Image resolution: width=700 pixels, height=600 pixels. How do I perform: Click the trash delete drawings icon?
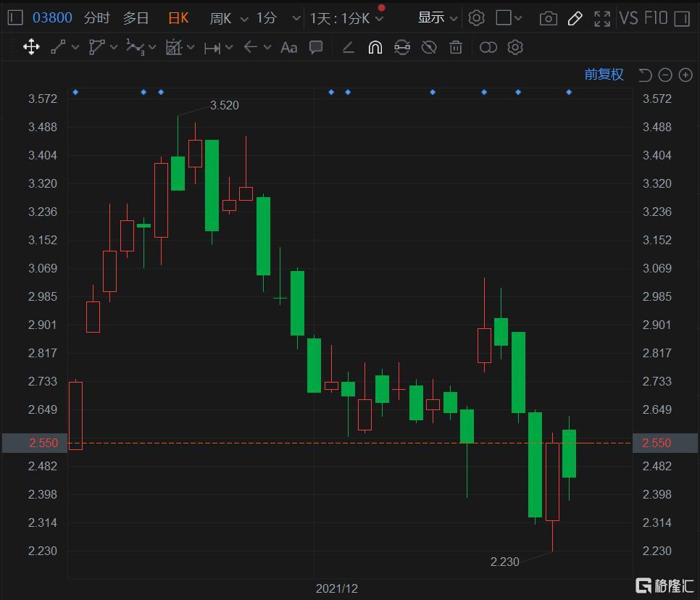pyautogui.click(x=456, y=48)
